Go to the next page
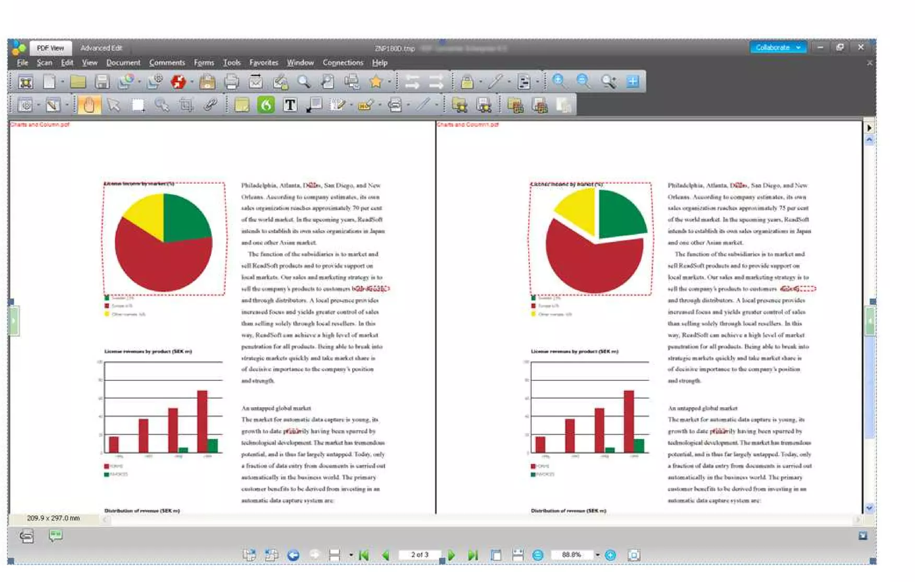This screenshot has height=582, width=924. click(x=452, y=555)
